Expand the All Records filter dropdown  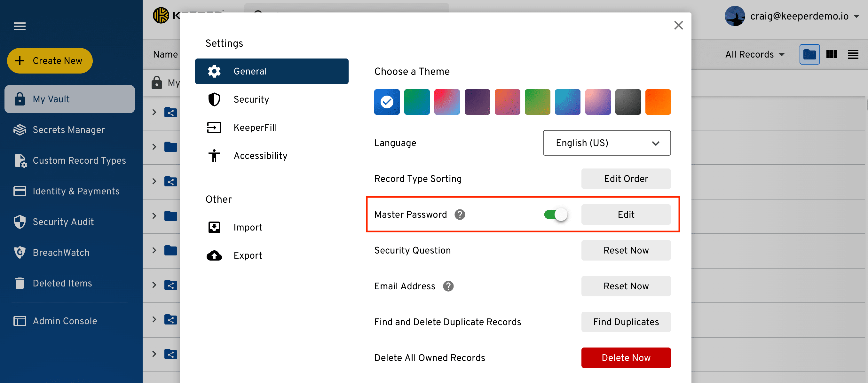coord(755,54)
